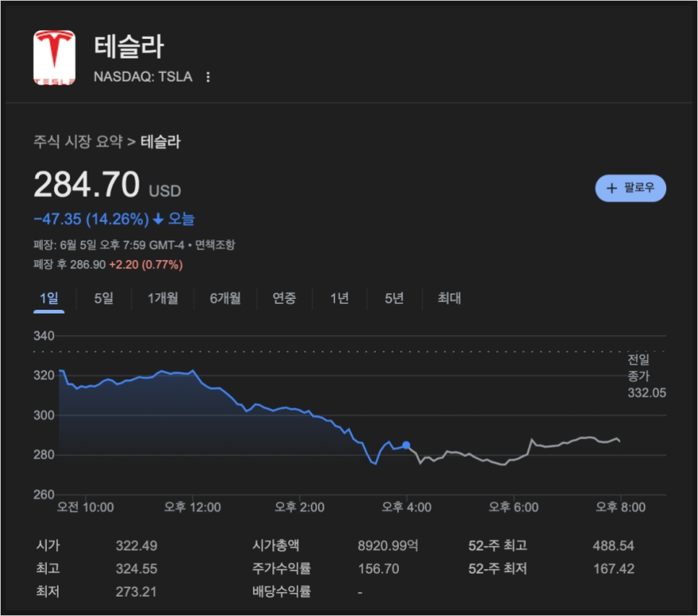
Task: Click the 오후 8:00 time axis label
Action: pyautogui.click(x=621, y=507)
